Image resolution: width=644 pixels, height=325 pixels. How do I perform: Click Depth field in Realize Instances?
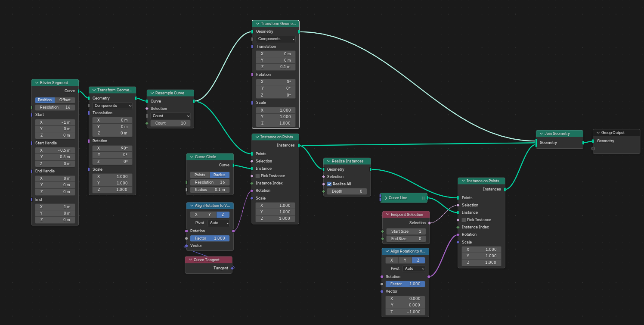(347, 191)
